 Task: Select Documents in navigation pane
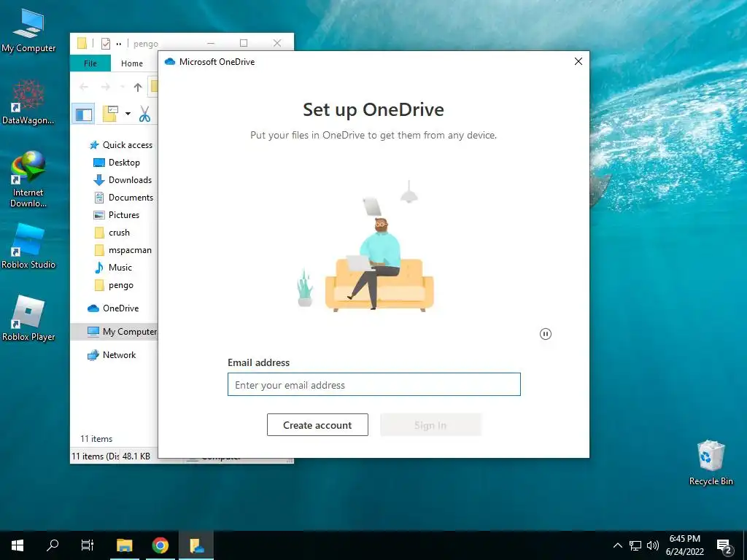coord(123,198)
